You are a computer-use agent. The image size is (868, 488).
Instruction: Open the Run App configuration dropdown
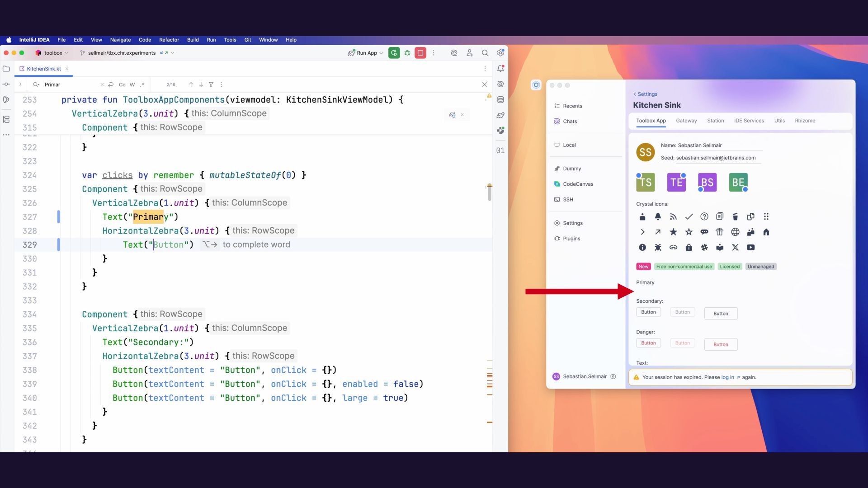click(x=366, y=53)
